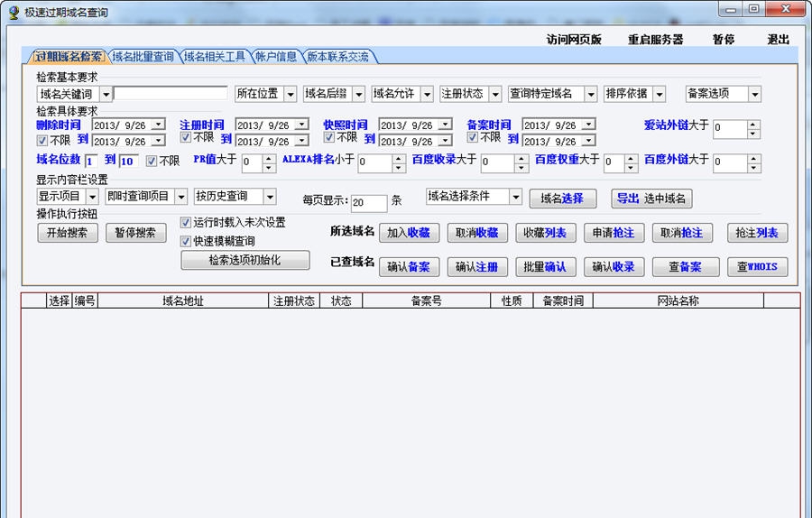
Task: Open 注册时间 start date picker
Action: point(301,125)
